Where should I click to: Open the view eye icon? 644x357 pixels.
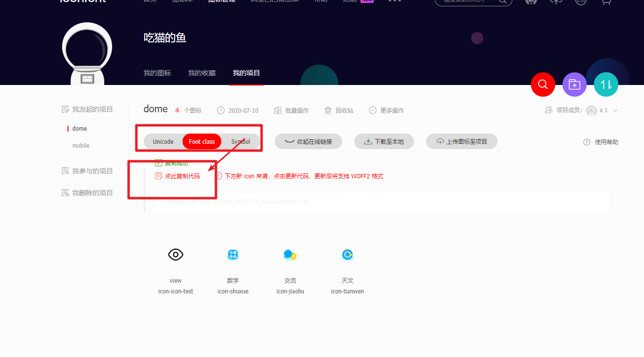pyautogui.click(x=176, y=255)
